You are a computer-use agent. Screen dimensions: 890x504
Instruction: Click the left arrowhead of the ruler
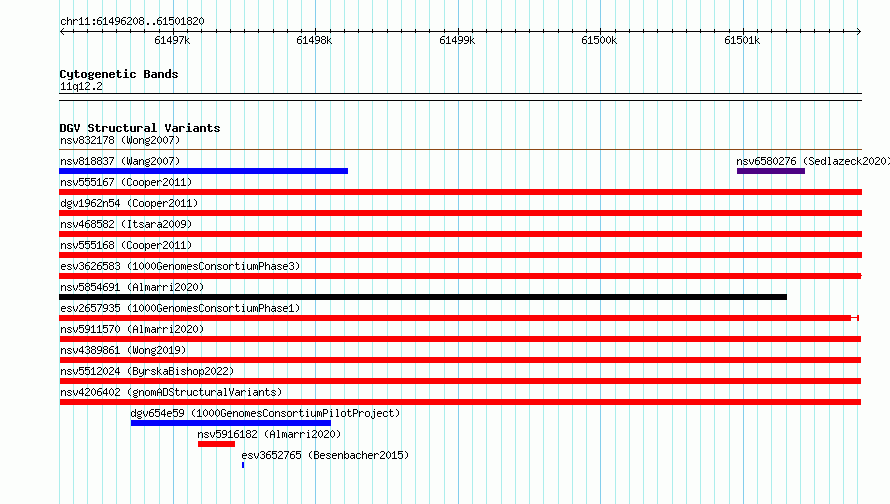62,31
